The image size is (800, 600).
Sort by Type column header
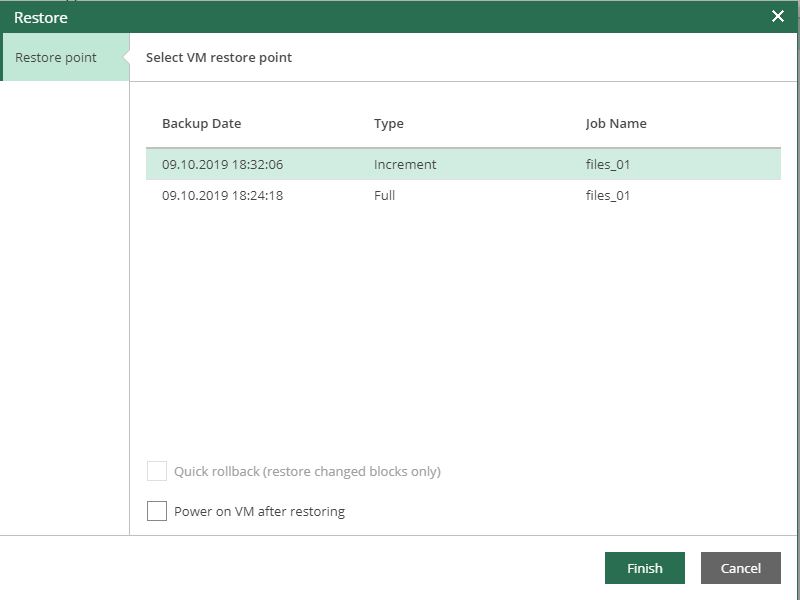pos(389,123)
